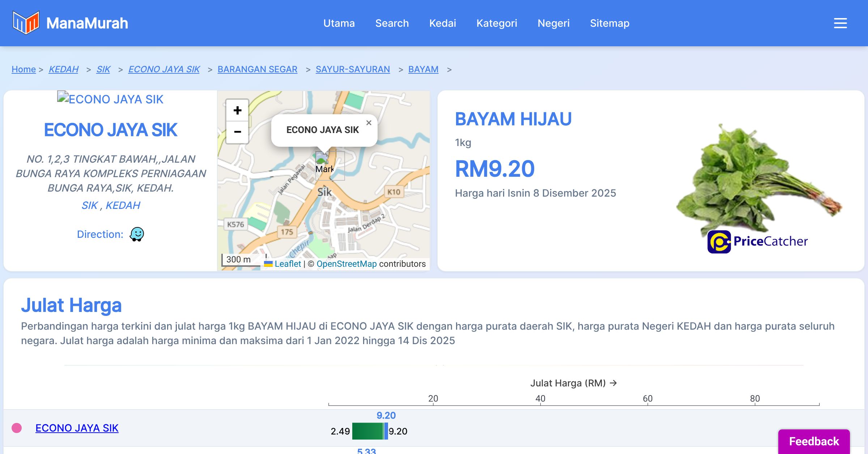Close the ECONO JAYA SIK map popup

point(369,123)
